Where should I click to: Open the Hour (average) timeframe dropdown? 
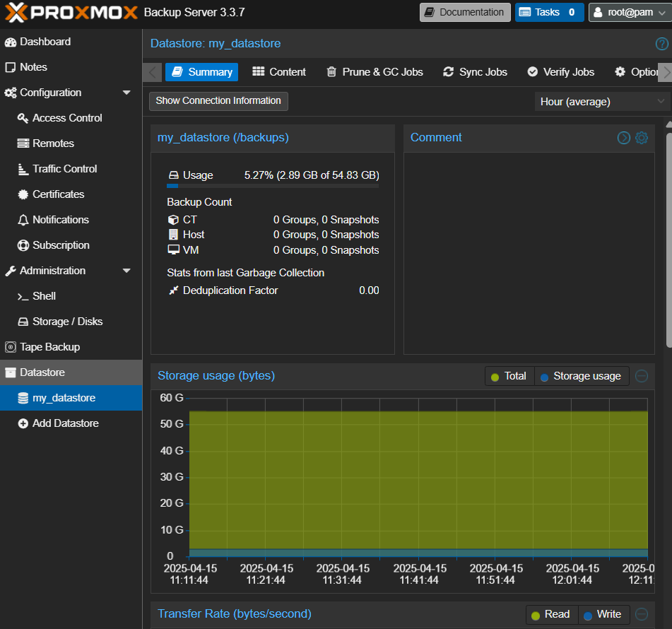(x=601, y=102)
